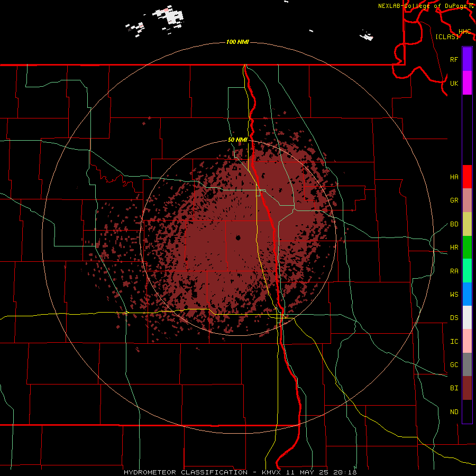Click the HYDROMETEOR CLASSIFICATION title text
Screen dimensions: 476x476
pyautogui.click(x=186, y=472)
